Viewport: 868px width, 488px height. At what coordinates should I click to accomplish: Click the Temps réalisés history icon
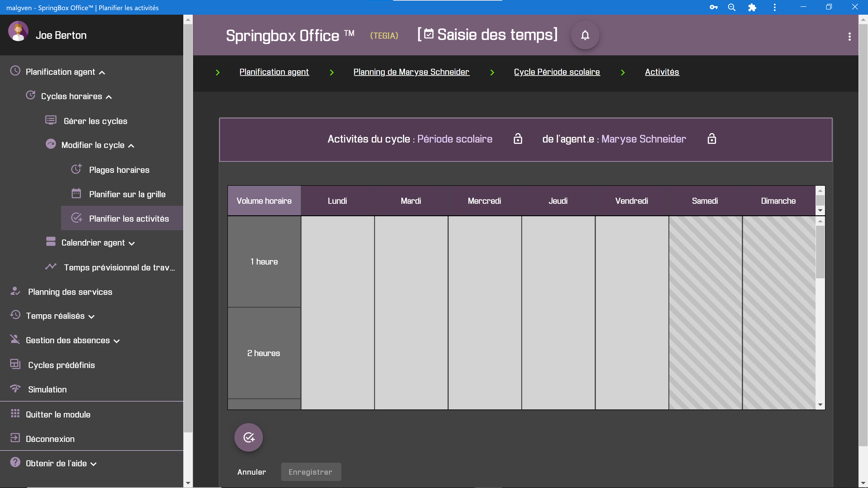coord(15,315)
